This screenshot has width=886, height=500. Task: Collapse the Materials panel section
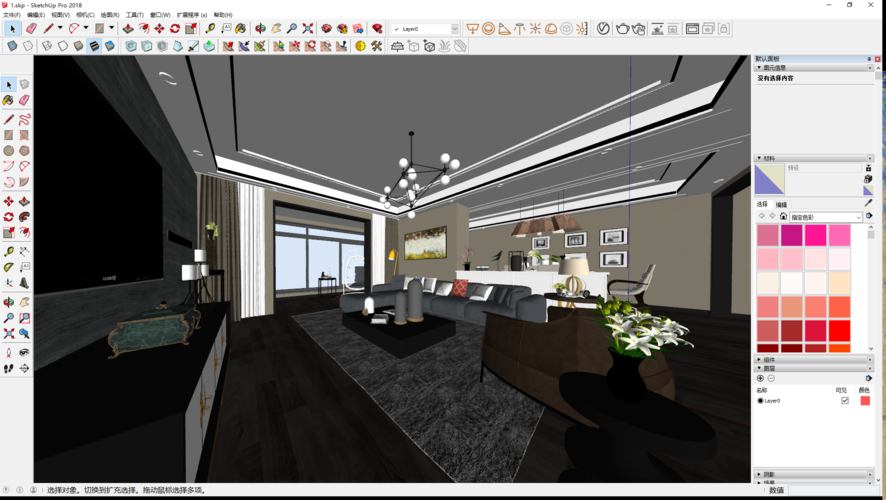click(759, 158)
